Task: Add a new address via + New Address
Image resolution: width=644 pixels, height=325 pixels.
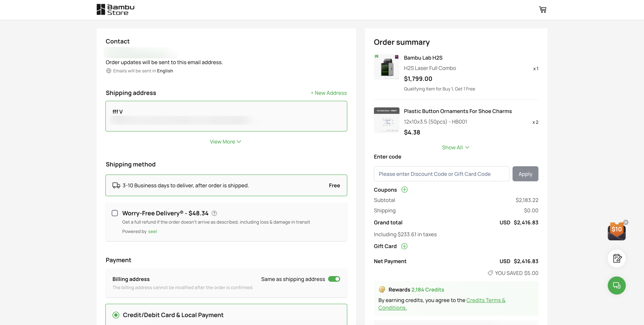Action: [328, 93]
